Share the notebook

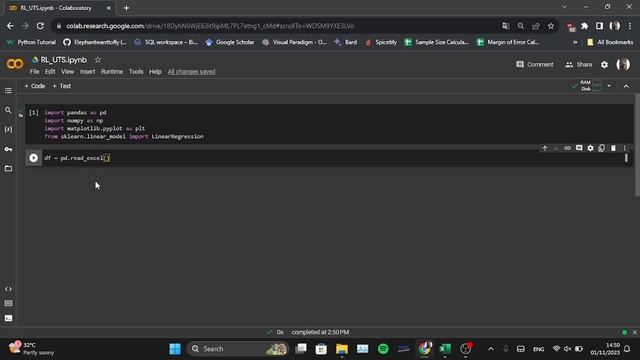coord(579,64)
